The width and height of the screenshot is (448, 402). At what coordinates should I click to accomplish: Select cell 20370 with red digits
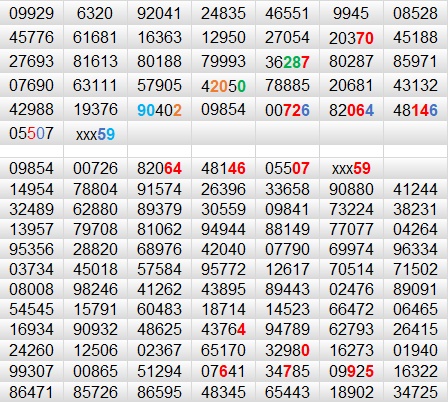[x=351, y=37]
